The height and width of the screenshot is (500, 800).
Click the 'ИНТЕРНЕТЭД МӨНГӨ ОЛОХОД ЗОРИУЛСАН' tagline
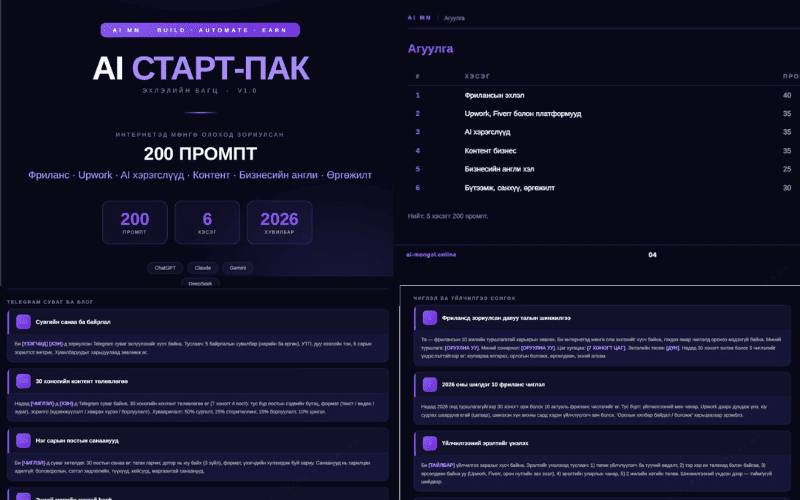click(x=200, y=135)
